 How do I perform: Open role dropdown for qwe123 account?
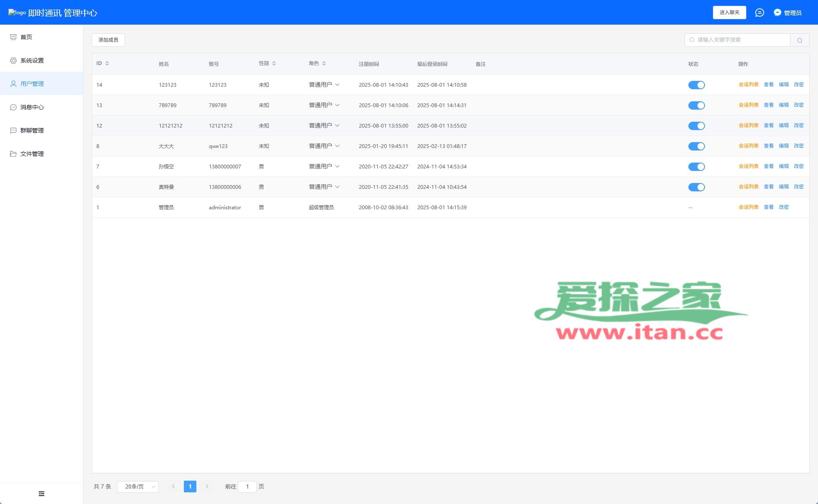pos(324,146)
